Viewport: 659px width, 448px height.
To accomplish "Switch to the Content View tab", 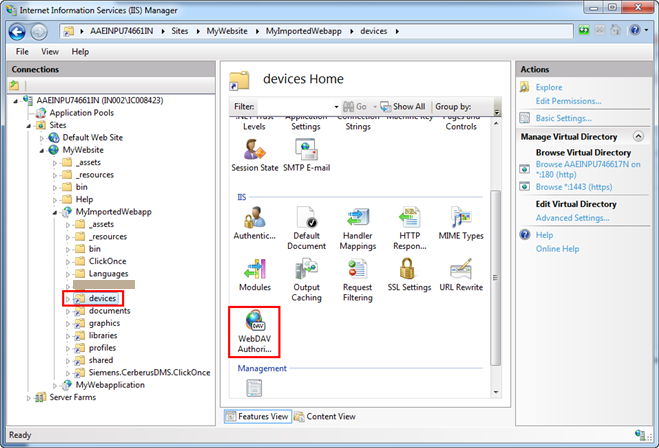I will (x=328, y=416).
